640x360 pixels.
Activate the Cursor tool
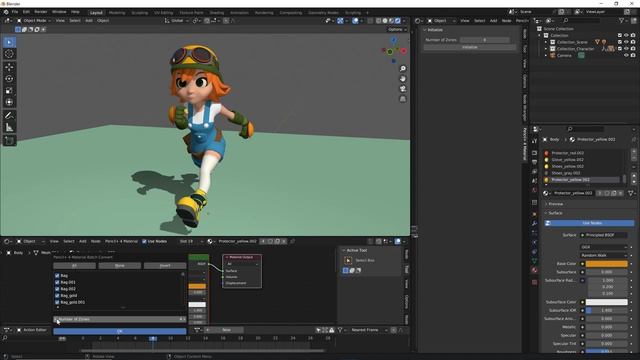click(9, 54)
